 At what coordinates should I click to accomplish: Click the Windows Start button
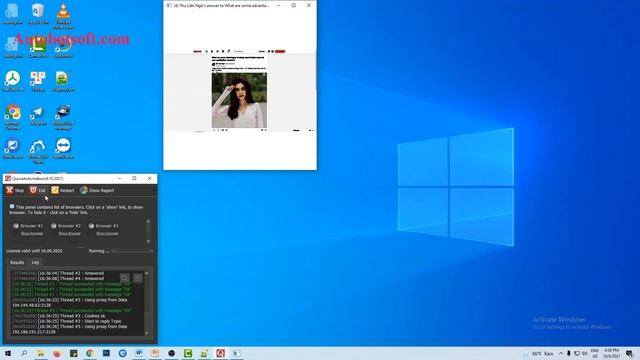[x=8, y=353]
